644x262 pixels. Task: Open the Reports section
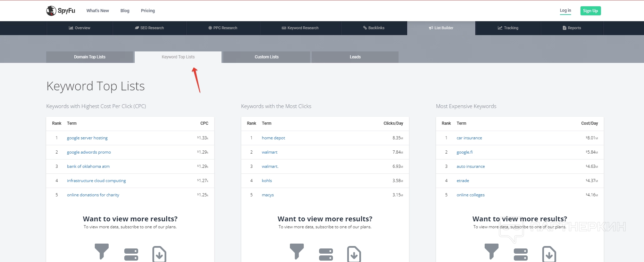pyautogui.click(x=572, y=28)
